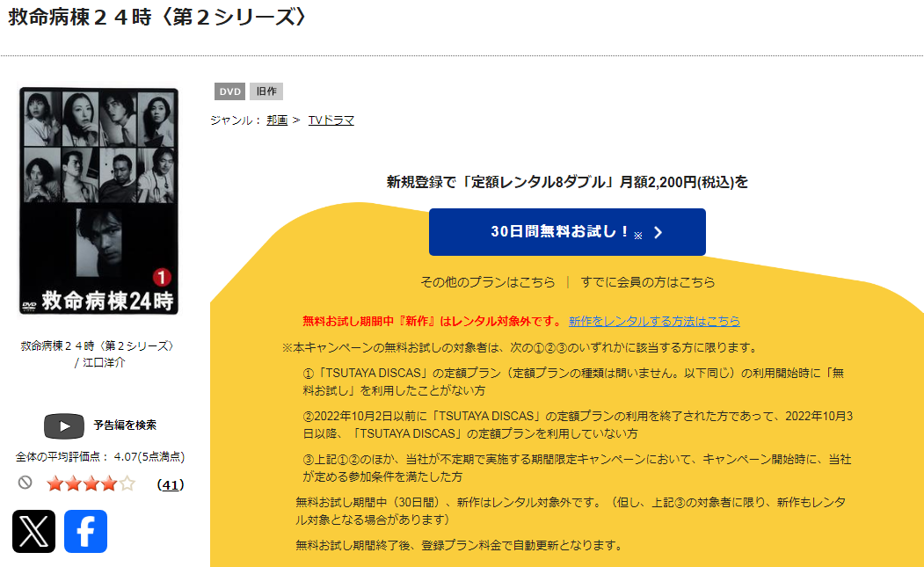Open the その他のプランはこちら link
924x567 pixels.
tap(488, 281)
